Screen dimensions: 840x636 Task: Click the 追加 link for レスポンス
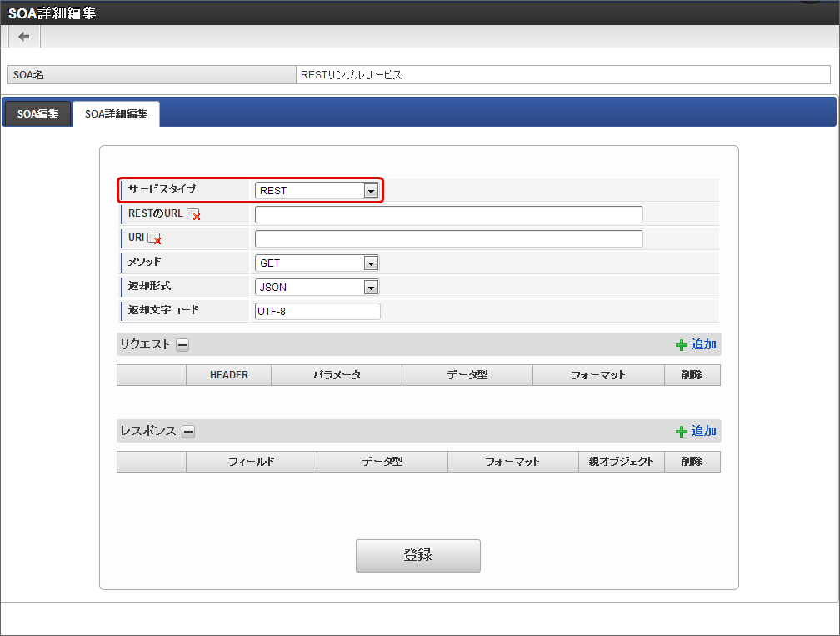pos(703,431)
